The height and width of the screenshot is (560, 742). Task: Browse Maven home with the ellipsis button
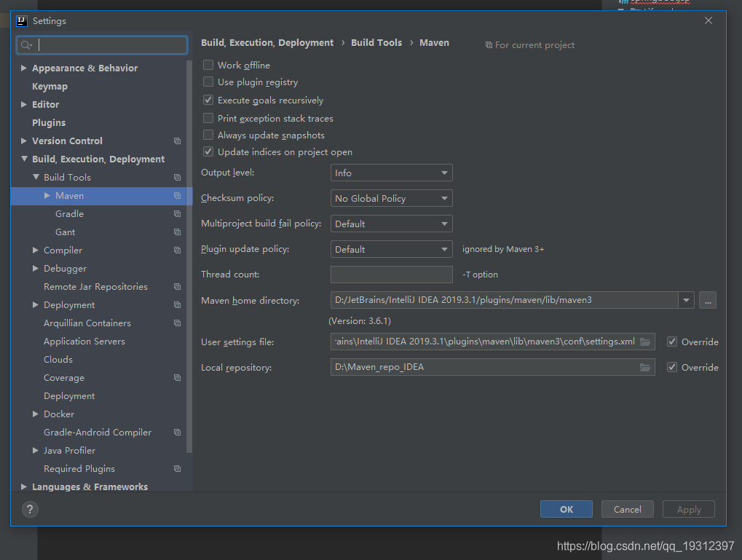click(x=708, y=300)
